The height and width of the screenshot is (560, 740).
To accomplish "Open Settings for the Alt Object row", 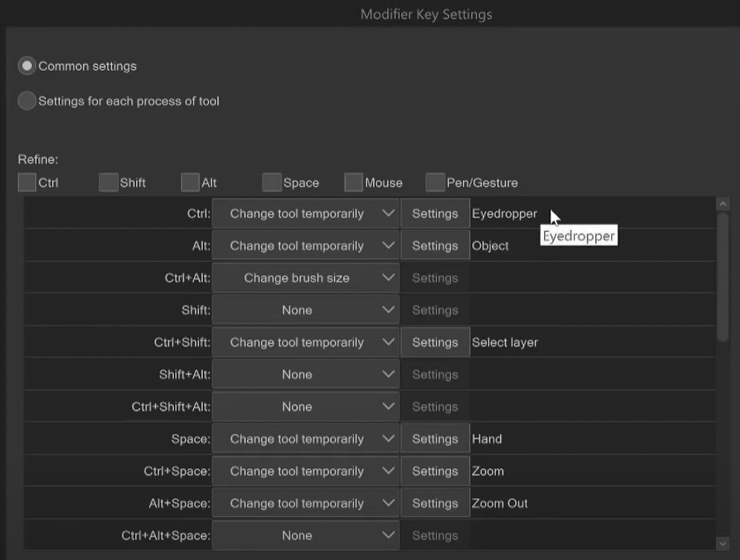I will [x=435, y=246].
